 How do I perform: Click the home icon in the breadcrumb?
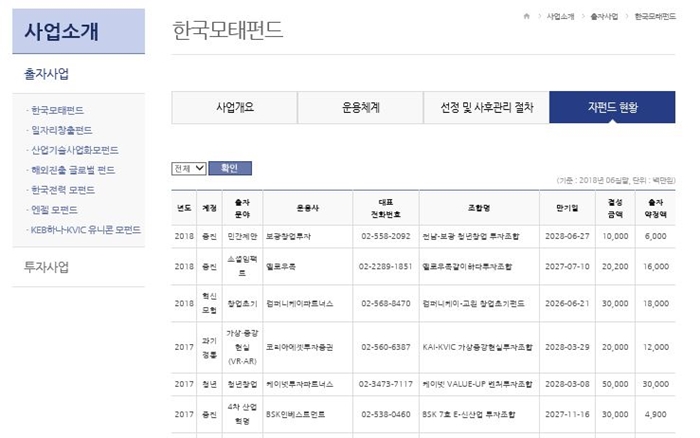(x=527, y=16)
